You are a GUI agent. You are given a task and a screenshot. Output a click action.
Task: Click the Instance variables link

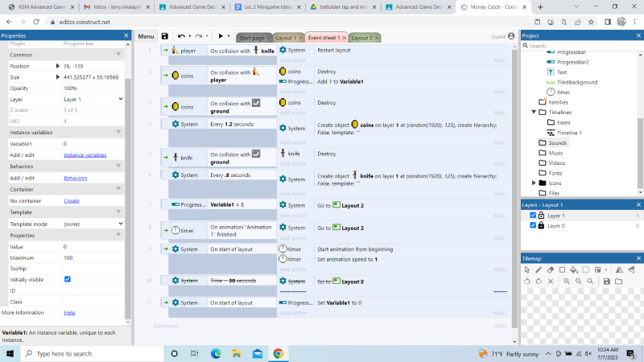click(85, 154)
